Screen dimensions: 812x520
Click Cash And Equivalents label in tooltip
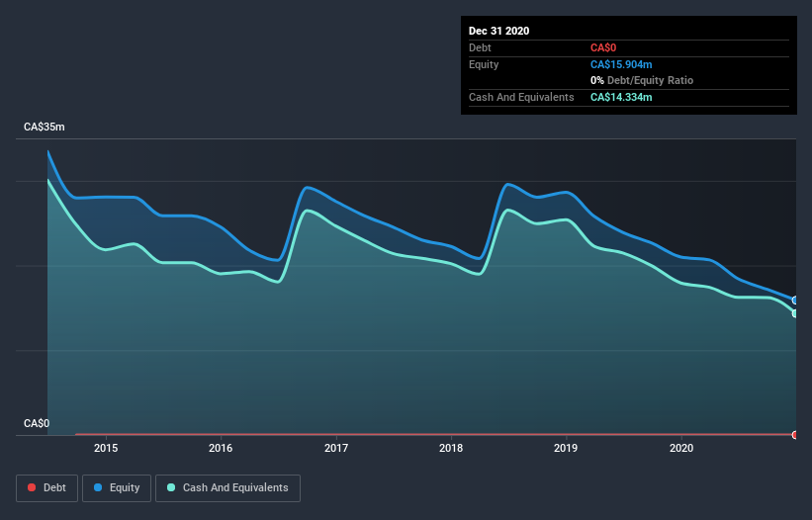521,97
